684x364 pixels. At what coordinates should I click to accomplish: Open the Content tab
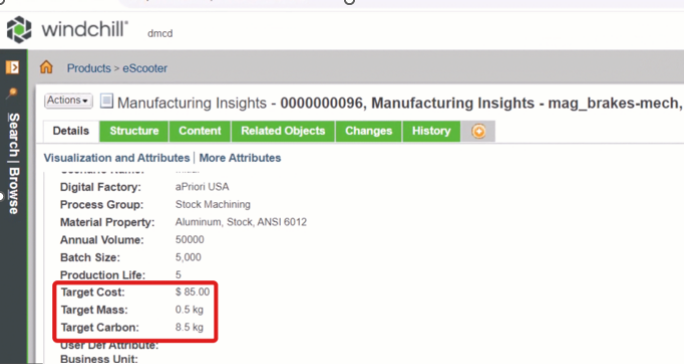coord(200,131)
